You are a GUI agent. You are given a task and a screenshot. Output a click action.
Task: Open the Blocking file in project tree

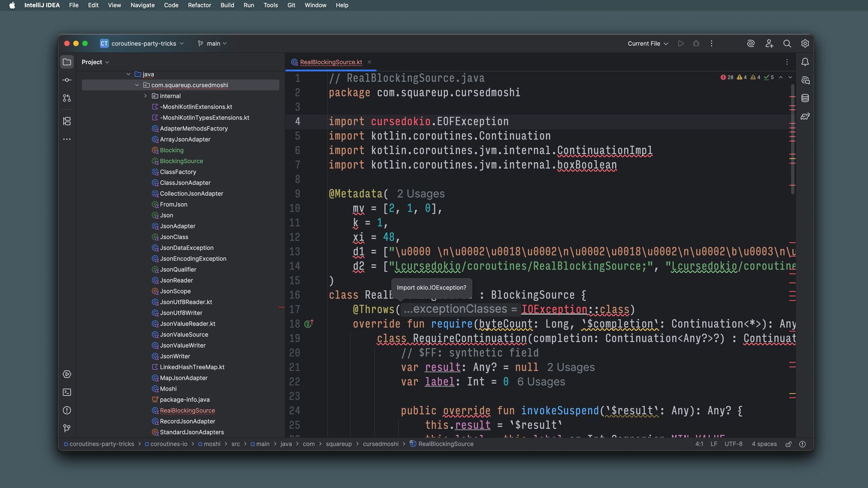point(172,150)
